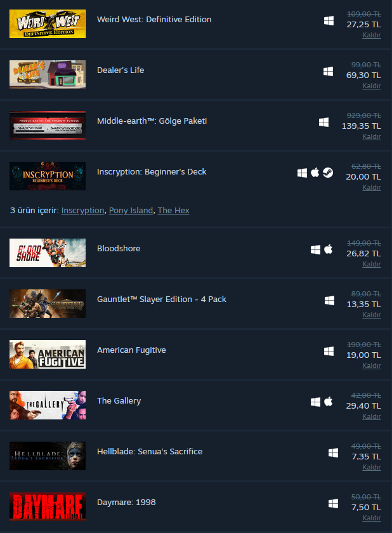Open the Middle-earth: Gölge Paketi title

[152, 121]
